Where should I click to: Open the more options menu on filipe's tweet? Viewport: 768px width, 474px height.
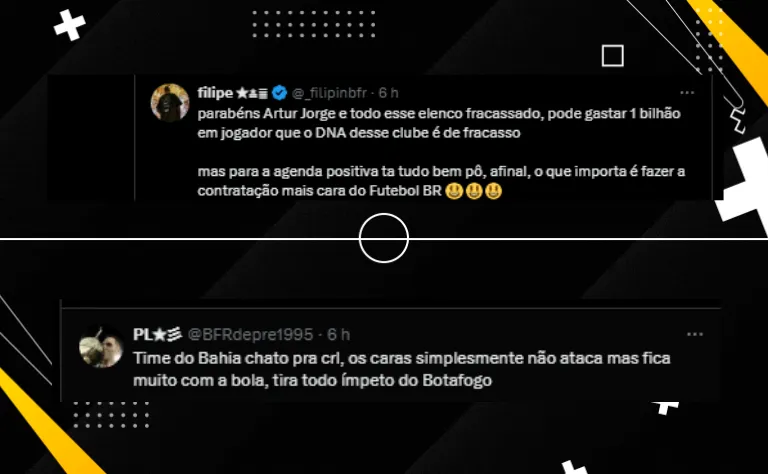(x=687, y=93)
